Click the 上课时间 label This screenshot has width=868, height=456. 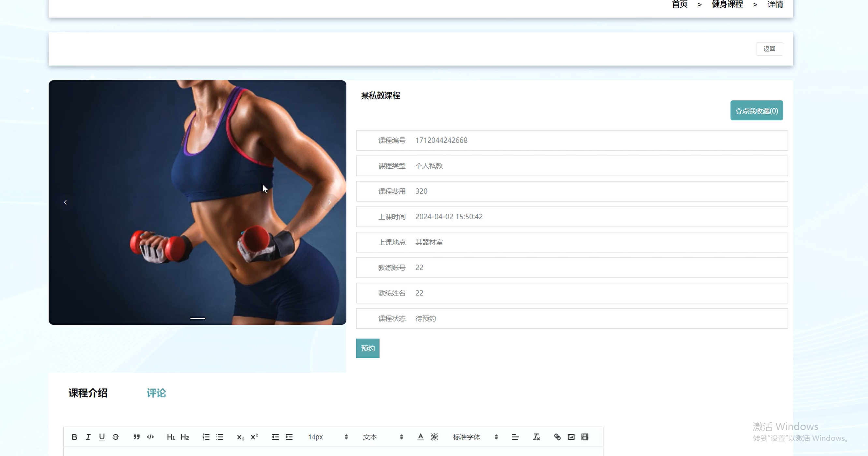coord(392,217)
